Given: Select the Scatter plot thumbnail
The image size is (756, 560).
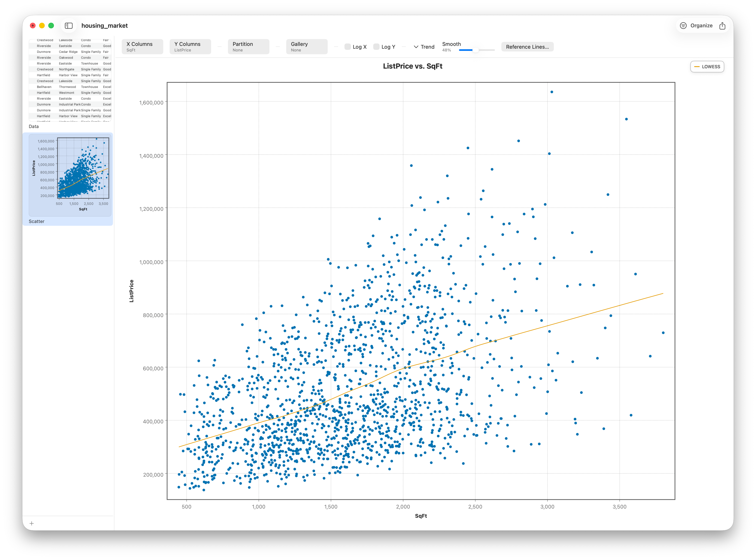Looking at the screenshot, I should pos(70,175).
